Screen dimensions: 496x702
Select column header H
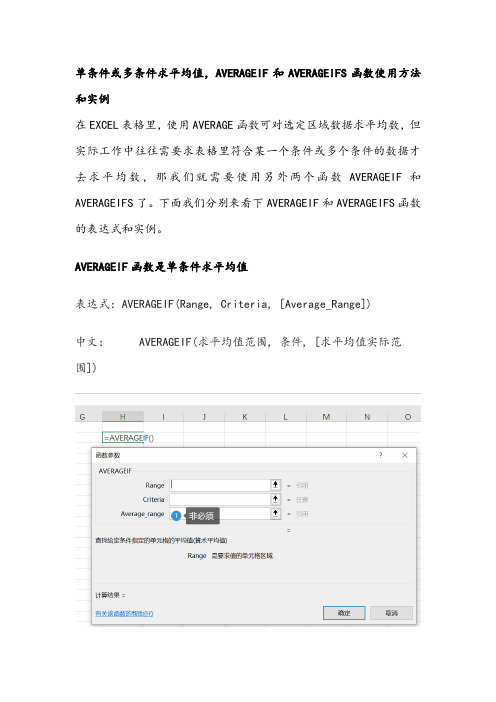(x=123, y=417)
